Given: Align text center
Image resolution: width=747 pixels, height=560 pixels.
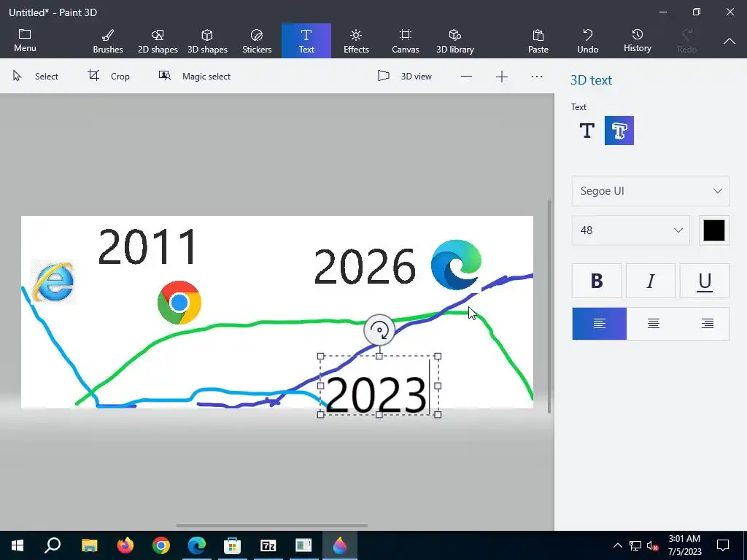Looking at the screenshot, I should tap(654, 324).
